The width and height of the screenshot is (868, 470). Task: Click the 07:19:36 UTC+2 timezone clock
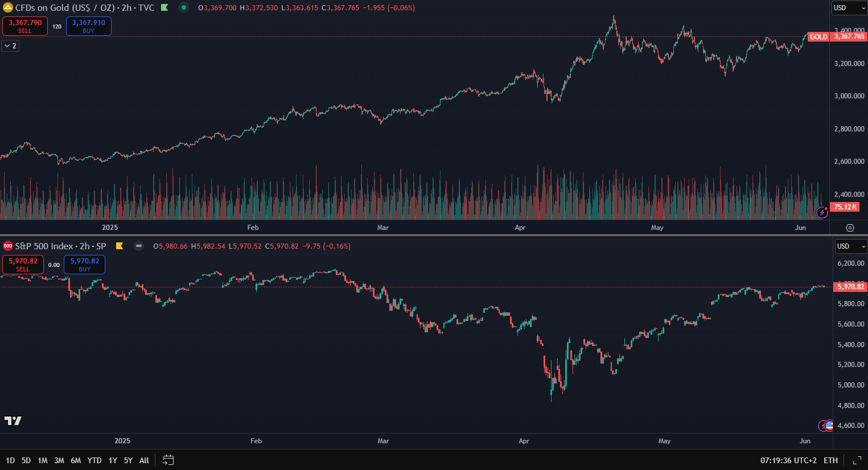coord(788,460)
